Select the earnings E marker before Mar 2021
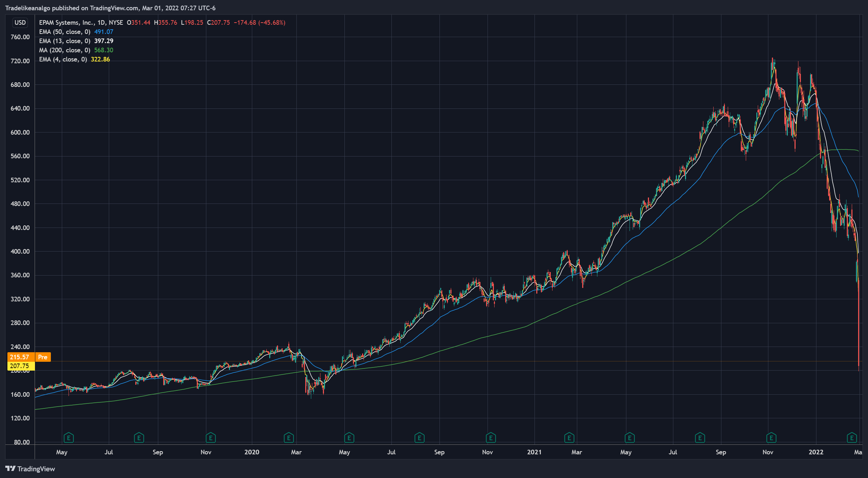 point(569,438)
